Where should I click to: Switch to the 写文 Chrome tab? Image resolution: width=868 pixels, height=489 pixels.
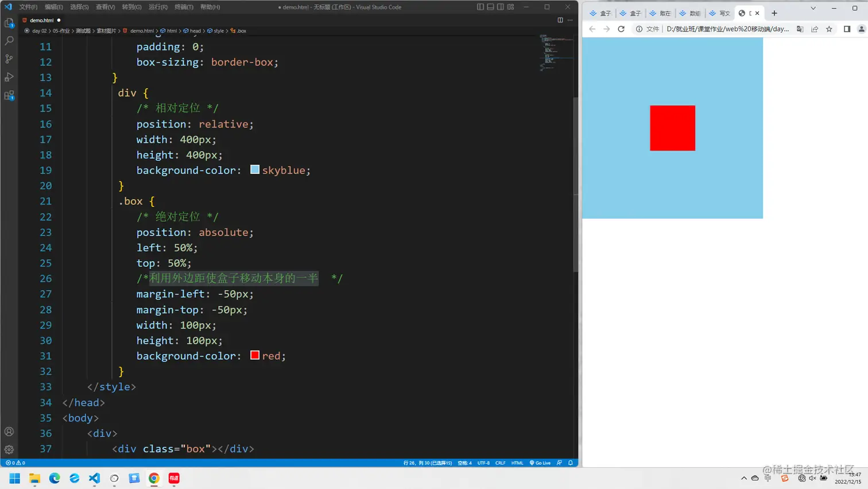720,13
